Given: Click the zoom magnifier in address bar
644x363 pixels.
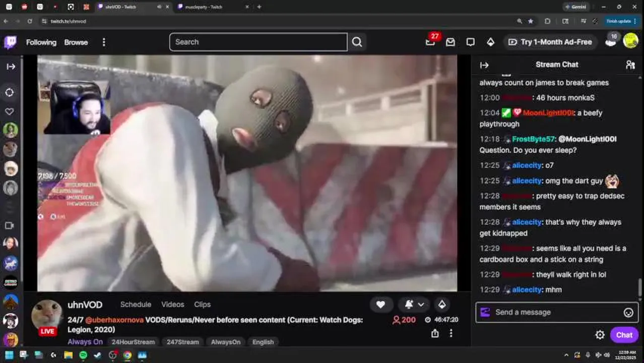Looking at the screenshot, I should coord(520,21).
